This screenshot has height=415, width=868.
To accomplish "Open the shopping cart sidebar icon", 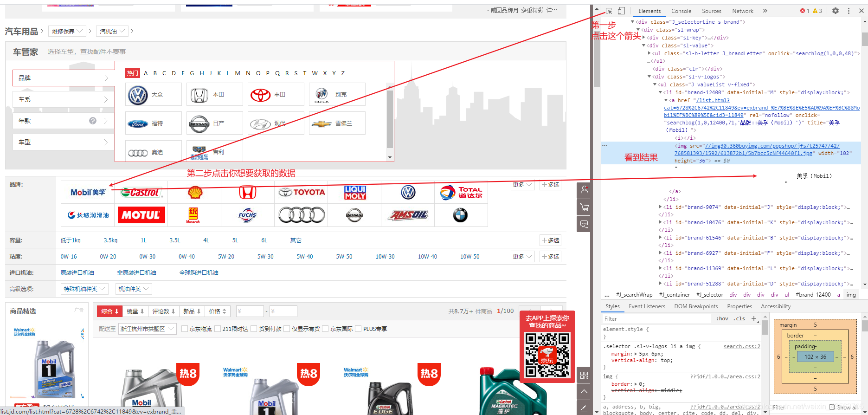I will [x=584, y=207].
